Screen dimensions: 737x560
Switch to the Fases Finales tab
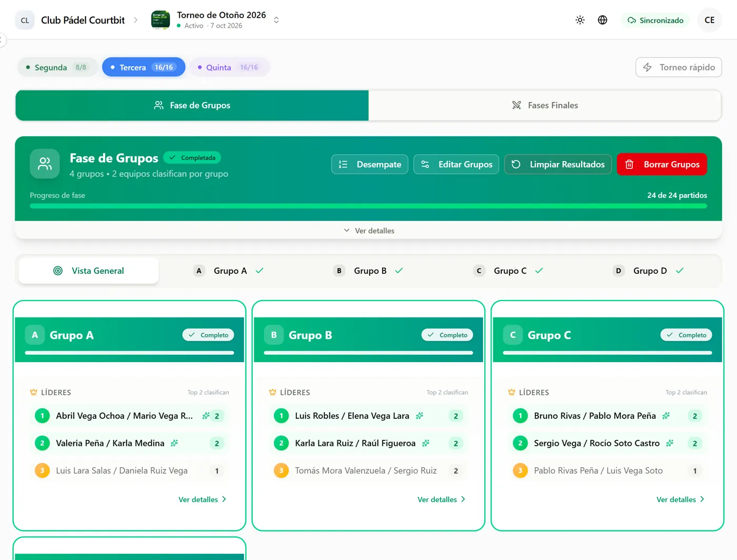coord(545,105)
